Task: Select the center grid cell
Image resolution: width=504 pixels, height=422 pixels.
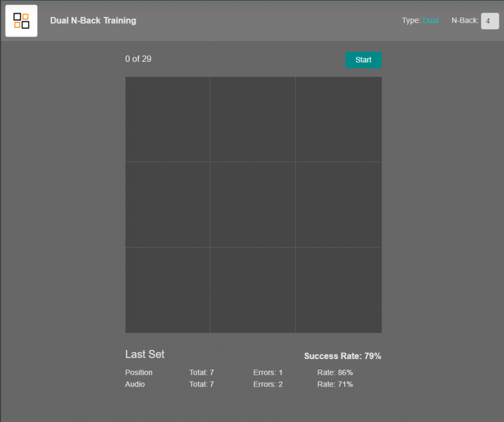Action: (253, 204)
